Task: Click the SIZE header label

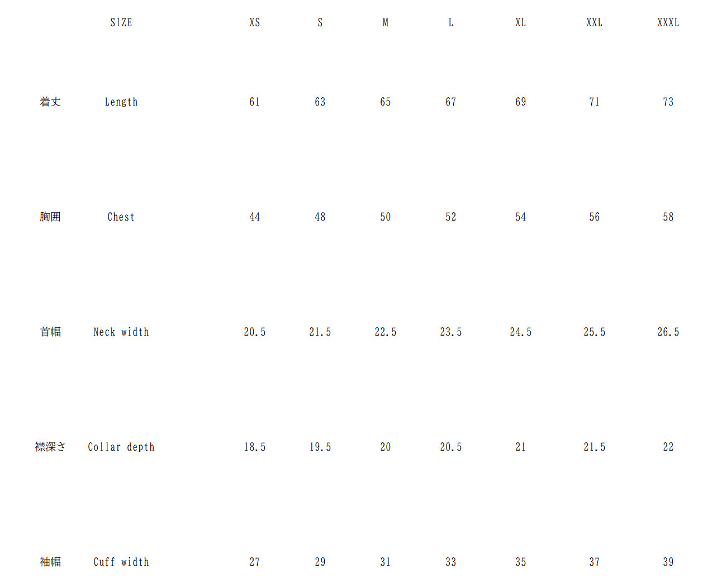Action: 121,22
